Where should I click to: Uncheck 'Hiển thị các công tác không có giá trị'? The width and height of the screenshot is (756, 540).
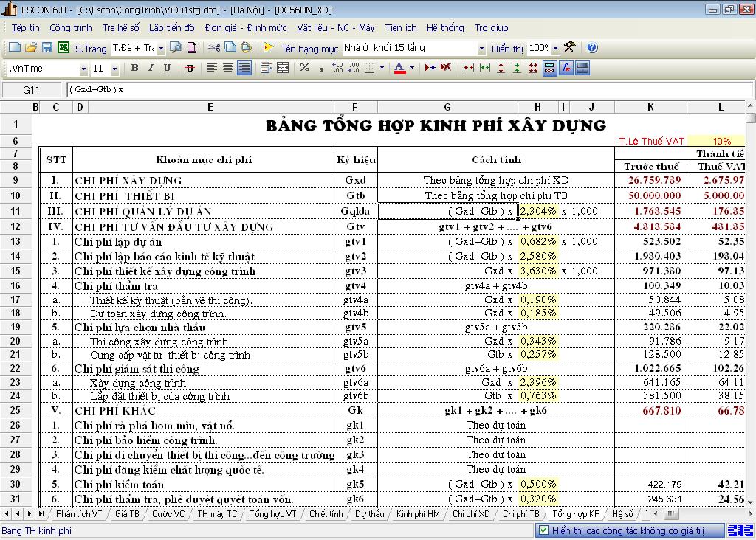(543, 530)
